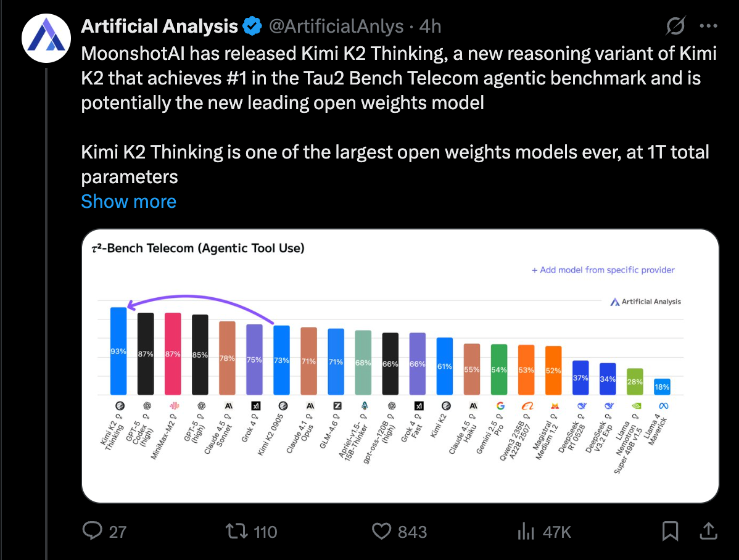The width and height of the screenshot is (739, 560).
Task: Click the Google logo under Gemini 2.5 Pro
Action: [500, 407]
